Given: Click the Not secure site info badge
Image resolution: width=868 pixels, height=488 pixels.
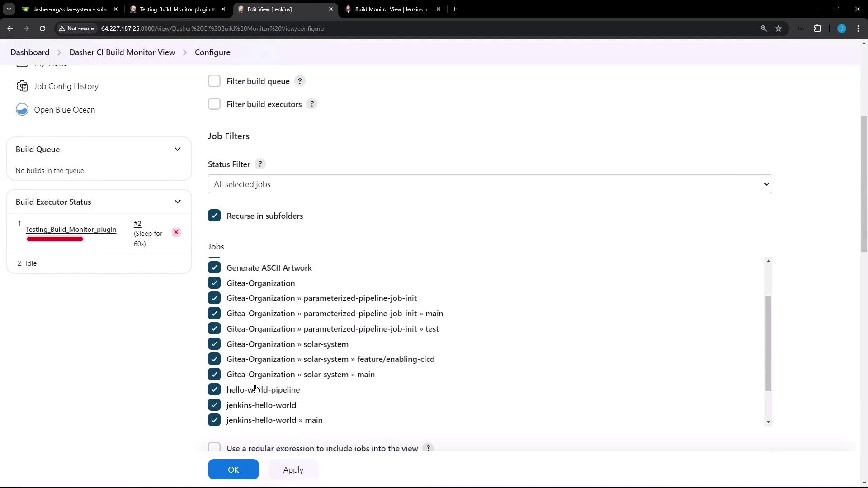Looking at the screenshot, I should [76, 28].
